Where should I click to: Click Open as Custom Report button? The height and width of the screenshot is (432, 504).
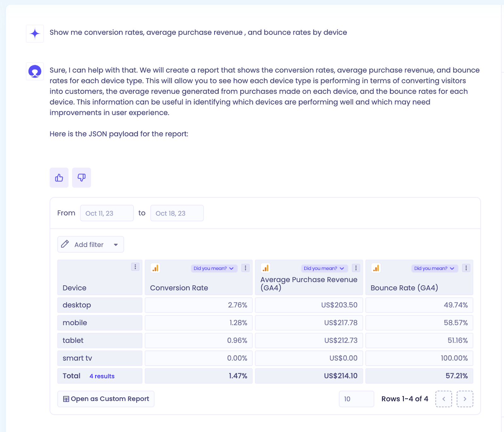(x=106, y=399)
